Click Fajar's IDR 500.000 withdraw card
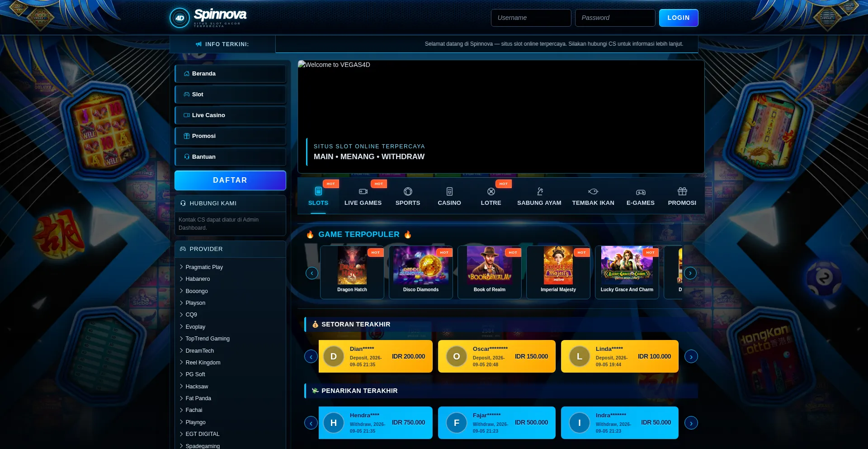The width and height of the screenshot is (868, 449). 497,423
